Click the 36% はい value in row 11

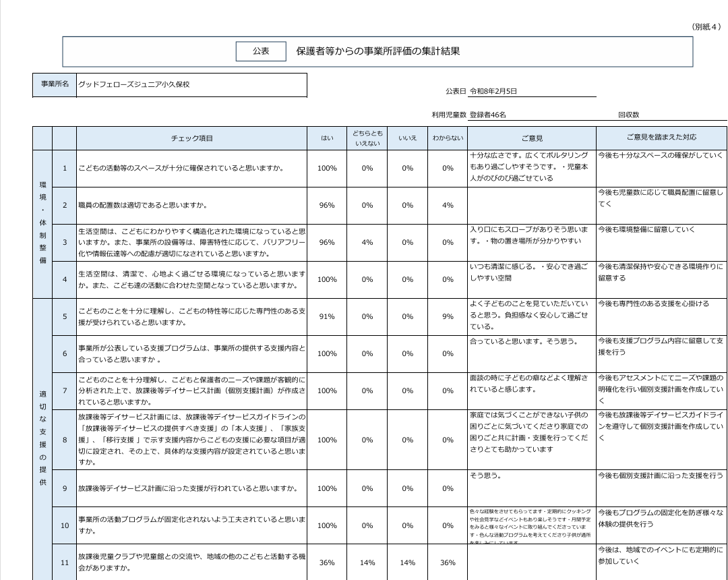click(327, 562)
